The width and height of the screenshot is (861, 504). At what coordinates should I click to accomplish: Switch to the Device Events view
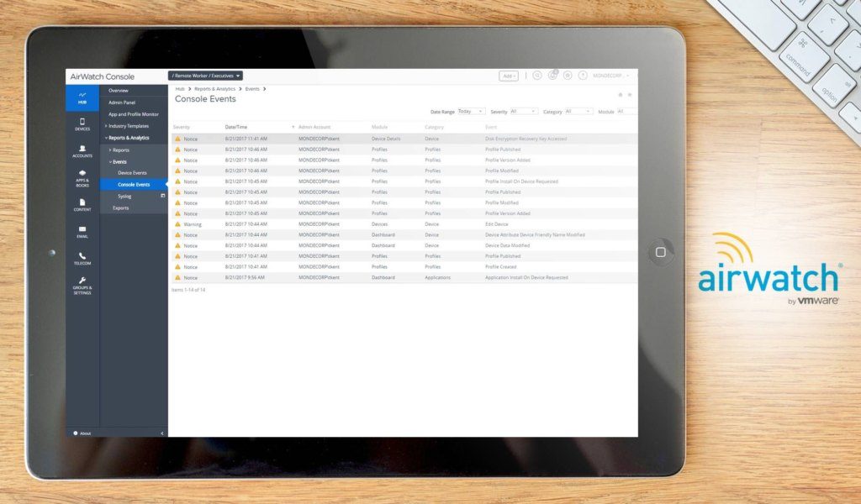132,172
